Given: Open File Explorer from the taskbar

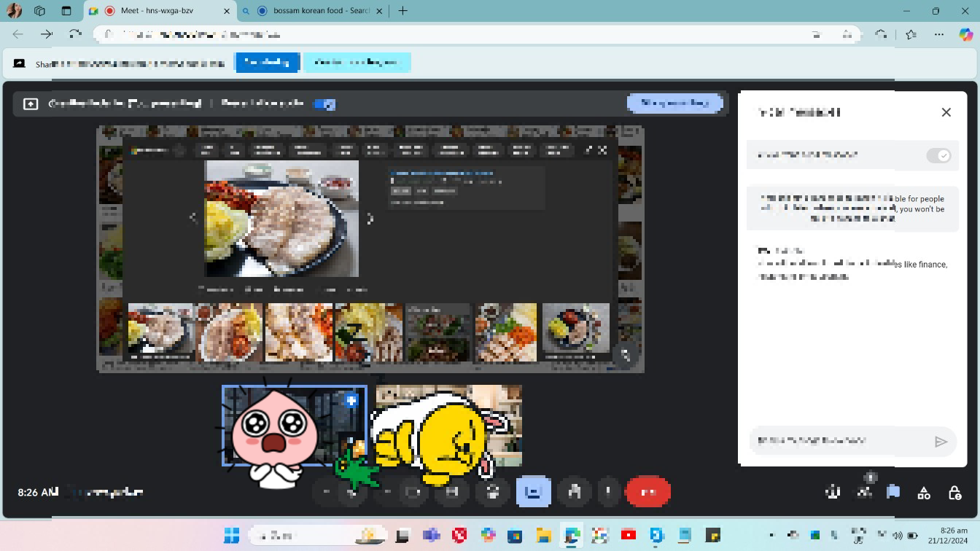Looking at the screenshot, I should (543, 536).
